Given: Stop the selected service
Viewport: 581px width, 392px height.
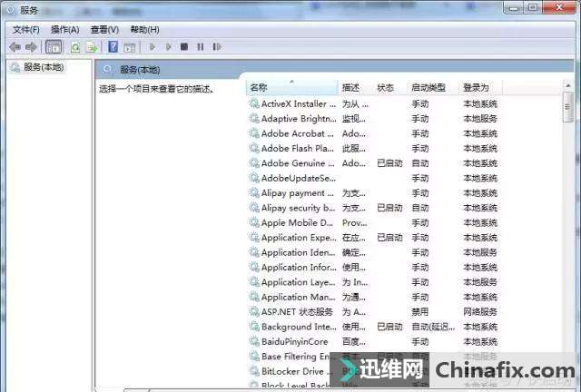Looking at the screenshot, I should point(184,46).
